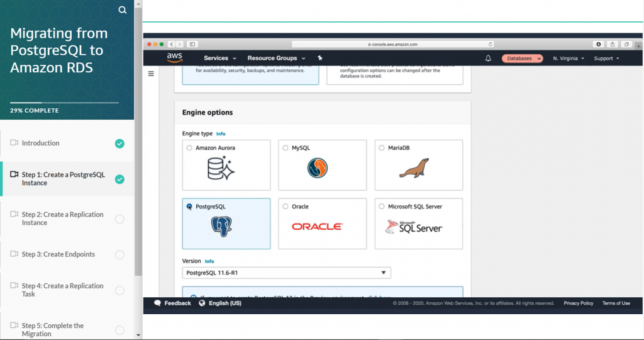The image size is (644, 340).
Task: Click the MySQL dolphin logo
Action: coord(318,168)
